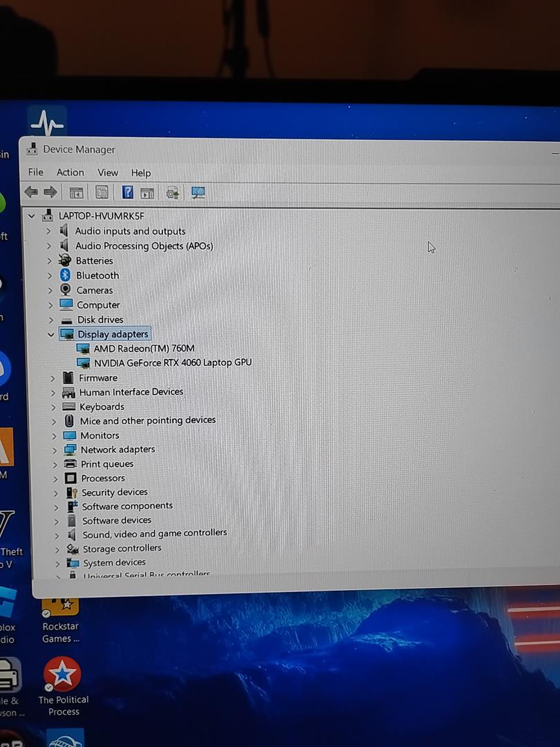
Task: Select the Disk drives icon
Action: click(67, 320)
